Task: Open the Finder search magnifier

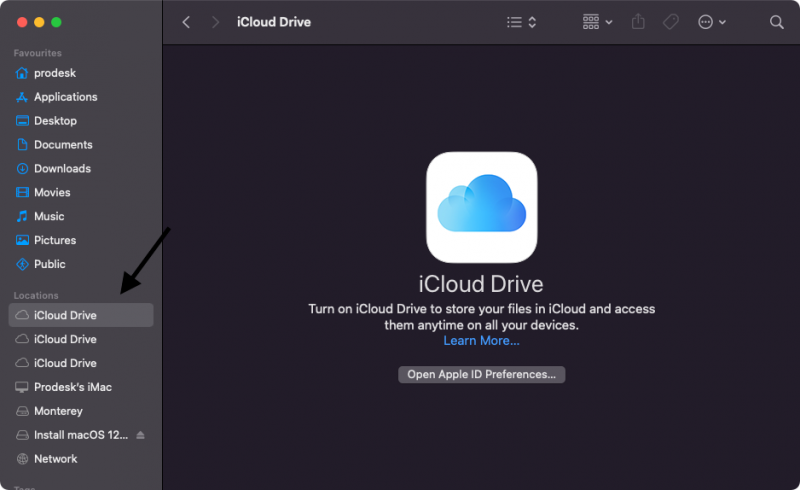Action: (x=777, y=22)
